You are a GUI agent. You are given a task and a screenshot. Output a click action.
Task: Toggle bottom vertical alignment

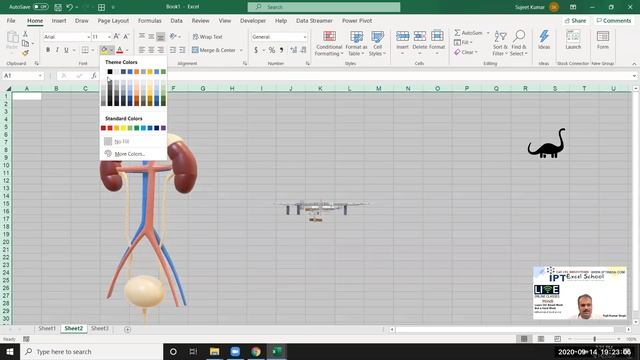click(x=161, y=37)
